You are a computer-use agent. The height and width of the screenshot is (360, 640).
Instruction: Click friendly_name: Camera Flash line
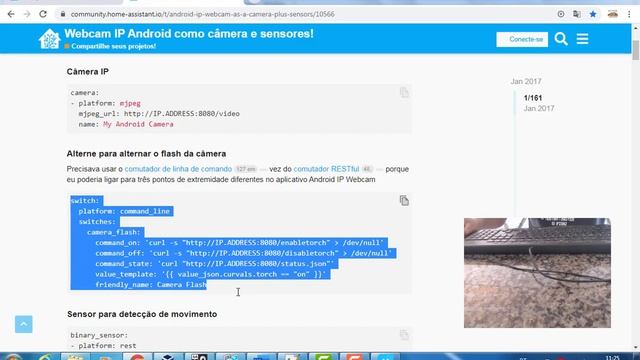coord(151,285)
